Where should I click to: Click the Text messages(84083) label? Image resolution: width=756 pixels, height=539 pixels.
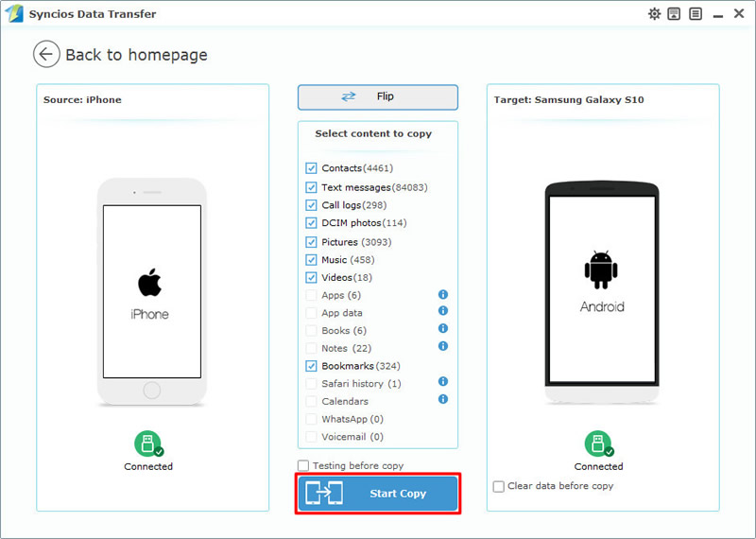374,187
